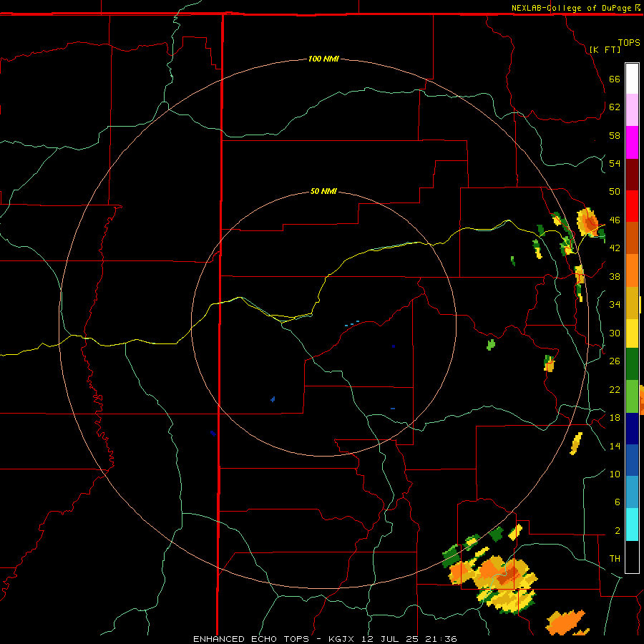
Task: Click the black TH swatch at the legend bottom
Action: pos(632,557)
